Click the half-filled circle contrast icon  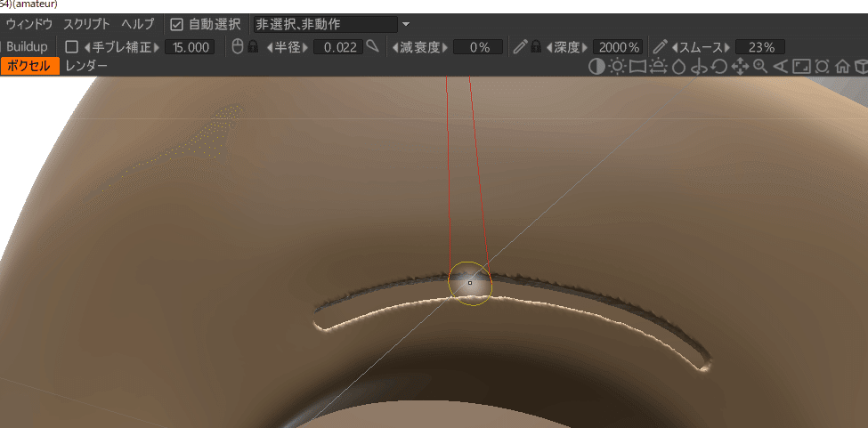pyautogui.click(x=596, y=67)
